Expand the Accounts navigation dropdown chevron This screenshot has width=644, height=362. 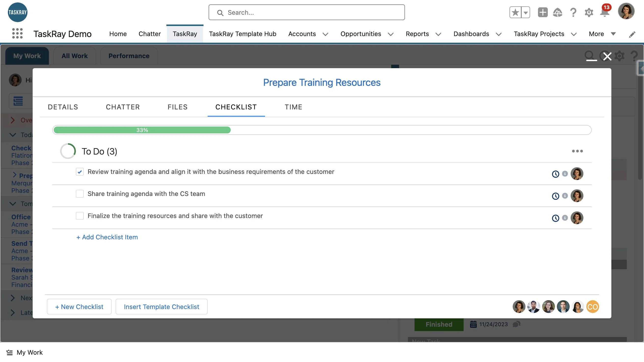pos(325,34)
